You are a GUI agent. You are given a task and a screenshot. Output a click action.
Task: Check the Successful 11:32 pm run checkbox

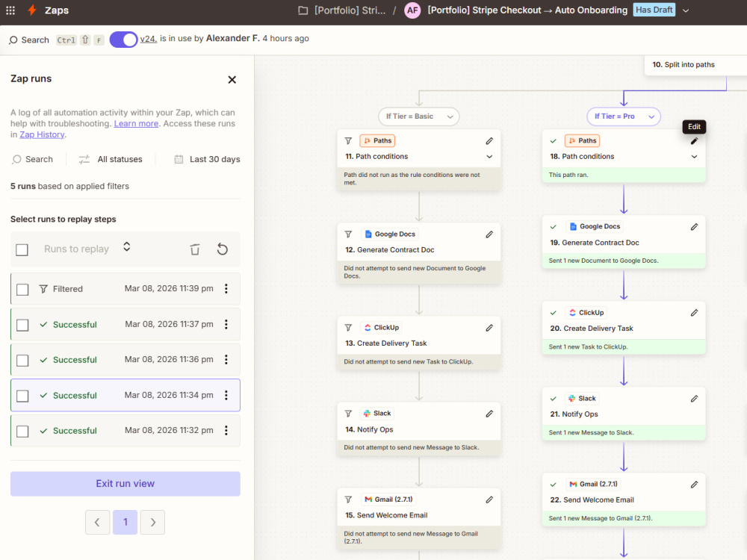[22, 432]
